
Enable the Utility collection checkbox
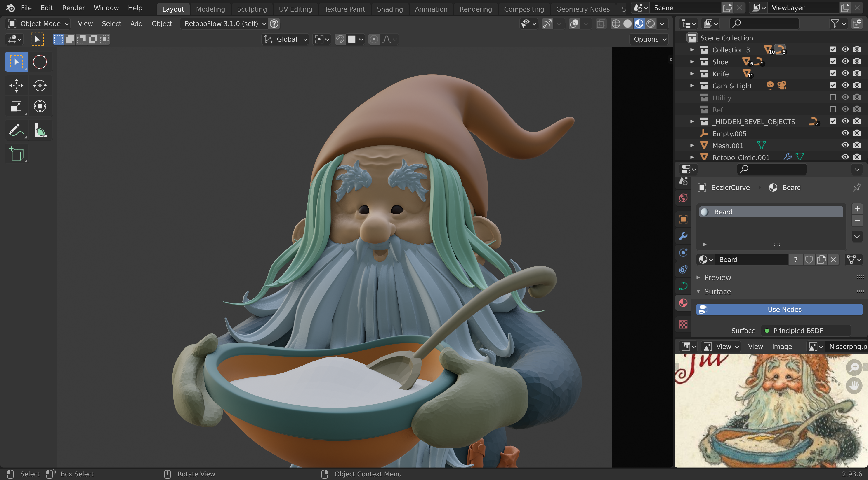tap(833, 98)
